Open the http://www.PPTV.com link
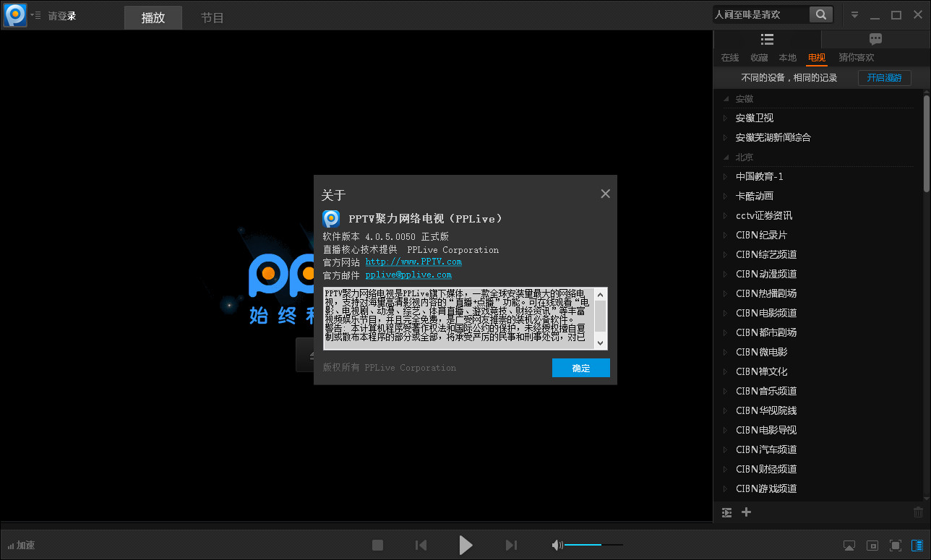931x560 pixels. (x=413, y=262)
